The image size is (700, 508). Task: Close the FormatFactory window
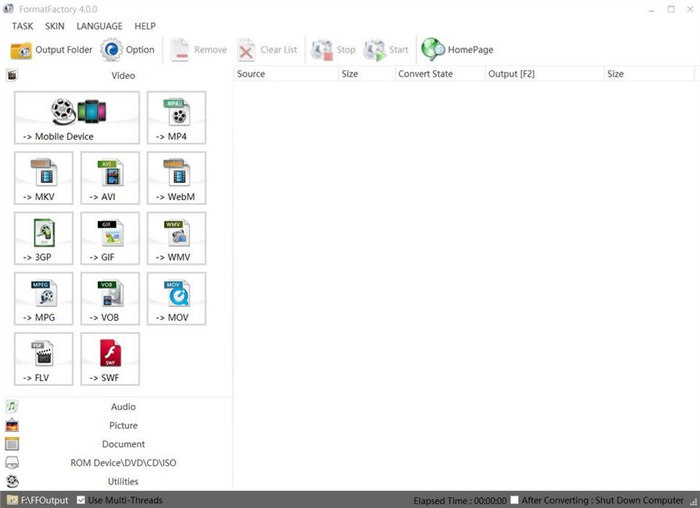[690, 9]
